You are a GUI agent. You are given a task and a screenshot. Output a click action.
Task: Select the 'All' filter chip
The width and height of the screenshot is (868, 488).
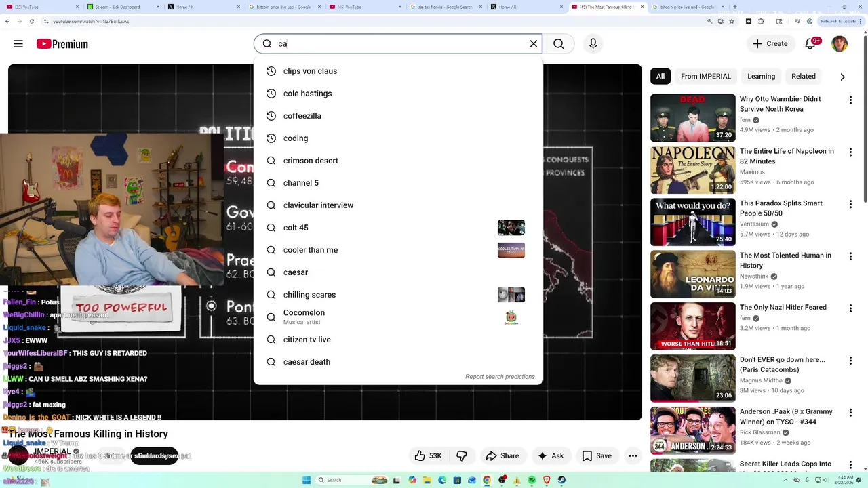[x=660, y=77]
